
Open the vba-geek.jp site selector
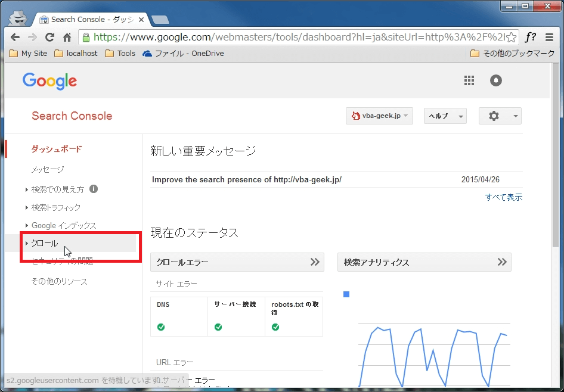(x=379, y=116)
